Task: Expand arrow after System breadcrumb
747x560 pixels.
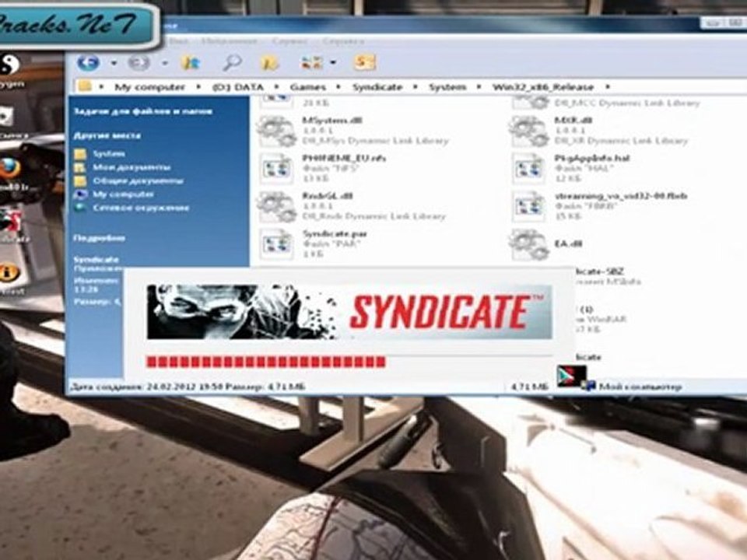Action: point(479,87)
